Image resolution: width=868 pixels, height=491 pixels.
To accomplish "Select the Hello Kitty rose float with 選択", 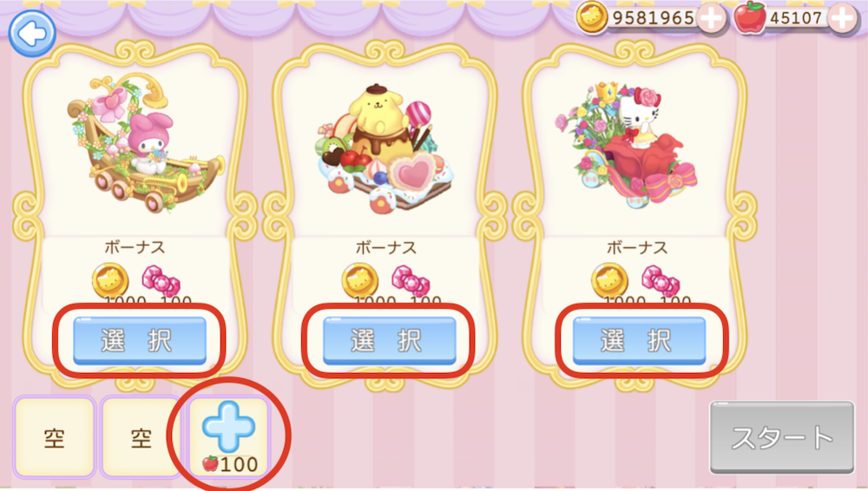I will 639,340.
